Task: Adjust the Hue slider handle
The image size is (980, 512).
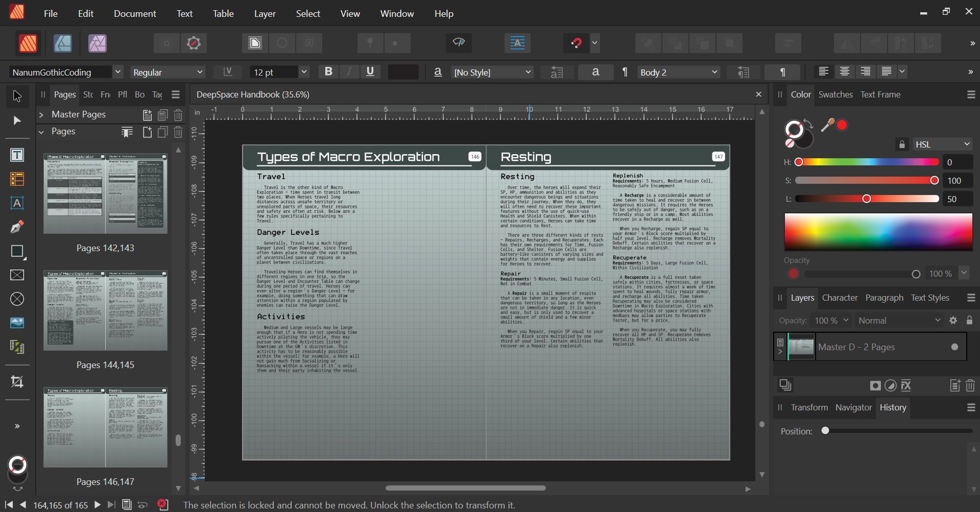Action: 799,162
